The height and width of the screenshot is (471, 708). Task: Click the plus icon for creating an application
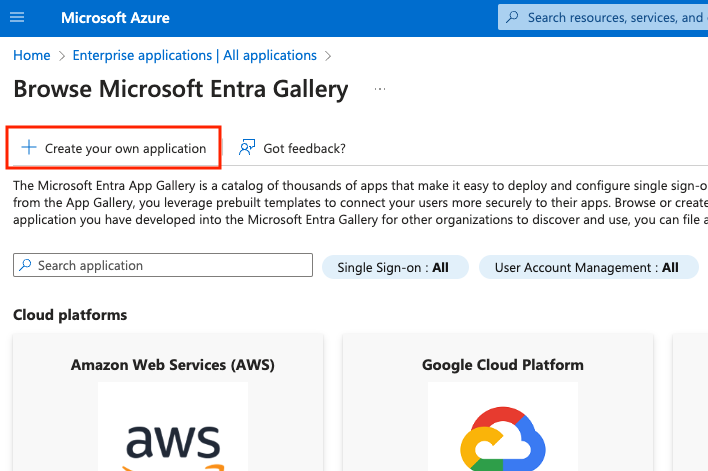click(29, 148)
